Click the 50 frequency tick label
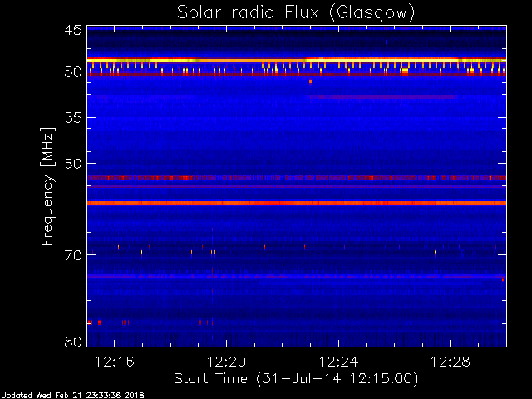Viewport: 532px width, 399px height. [73, 72]
